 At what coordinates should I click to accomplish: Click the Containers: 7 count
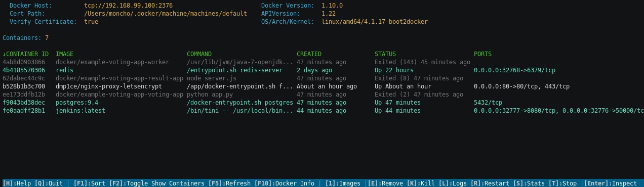(26, 38)
